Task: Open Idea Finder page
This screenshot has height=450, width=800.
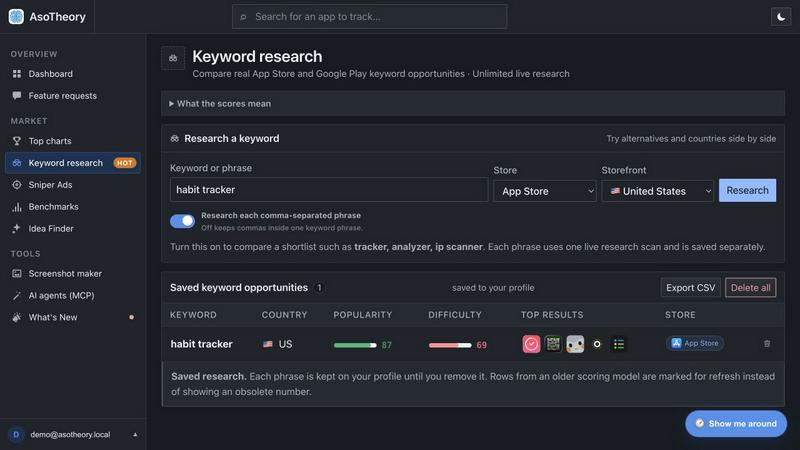Action: click(x=73, y=229)
